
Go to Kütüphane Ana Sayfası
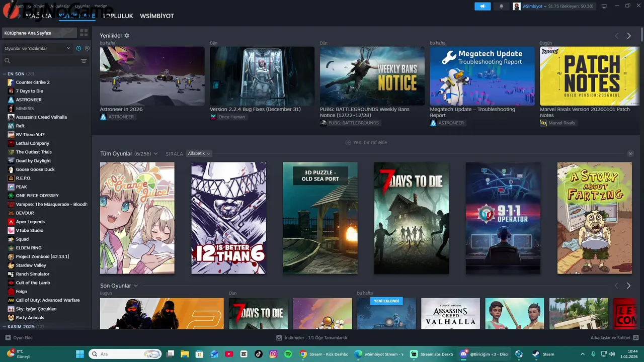[x=40, y=33]
